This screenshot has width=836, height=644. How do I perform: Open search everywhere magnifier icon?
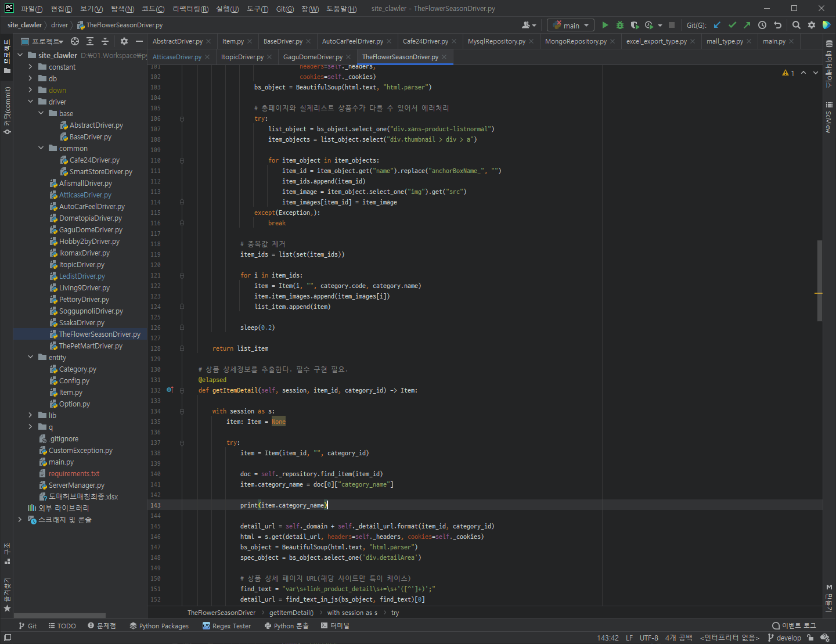click(x=797, y=25)
